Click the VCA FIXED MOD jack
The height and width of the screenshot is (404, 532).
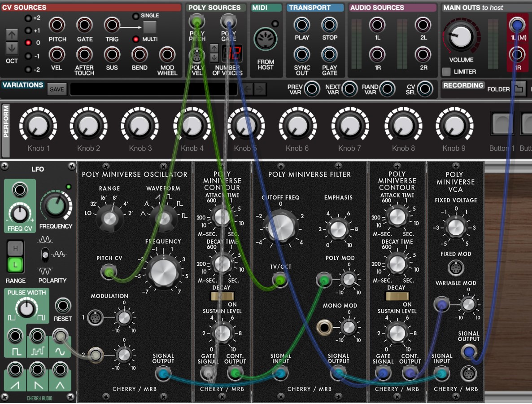pos(456,268)
